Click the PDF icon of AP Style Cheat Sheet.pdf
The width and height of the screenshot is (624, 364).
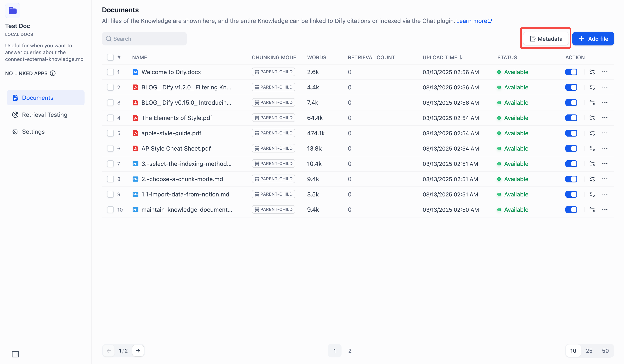coord(135,148)
